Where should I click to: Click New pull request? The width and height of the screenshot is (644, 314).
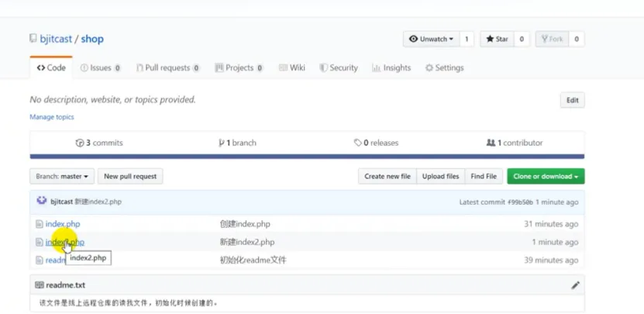coord(130,176)
